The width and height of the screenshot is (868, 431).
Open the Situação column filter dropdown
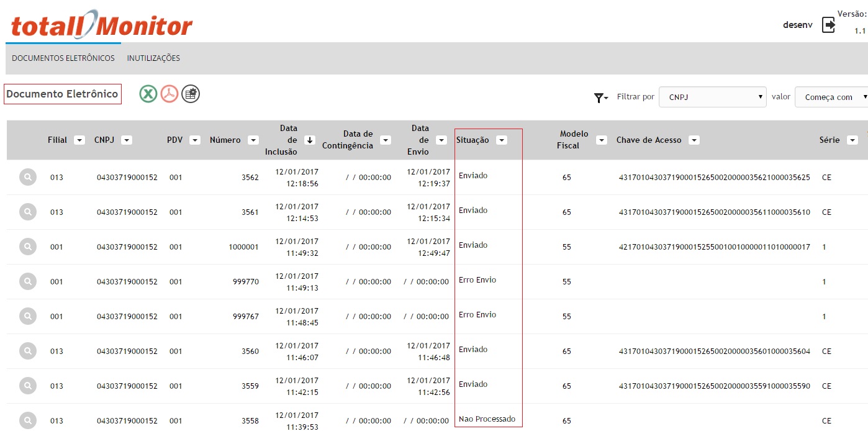tap(502, 140)
